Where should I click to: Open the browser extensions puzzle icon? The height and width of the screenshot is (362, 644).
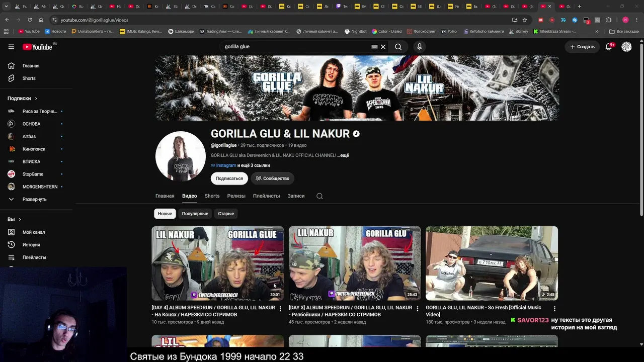pos(609,20)
